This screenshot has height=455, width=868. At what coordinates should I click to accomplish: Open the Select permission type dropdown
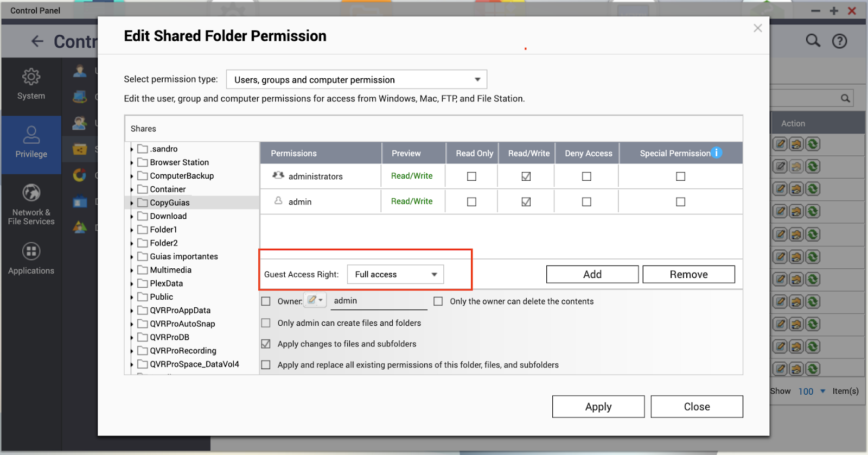pos(356,80)
